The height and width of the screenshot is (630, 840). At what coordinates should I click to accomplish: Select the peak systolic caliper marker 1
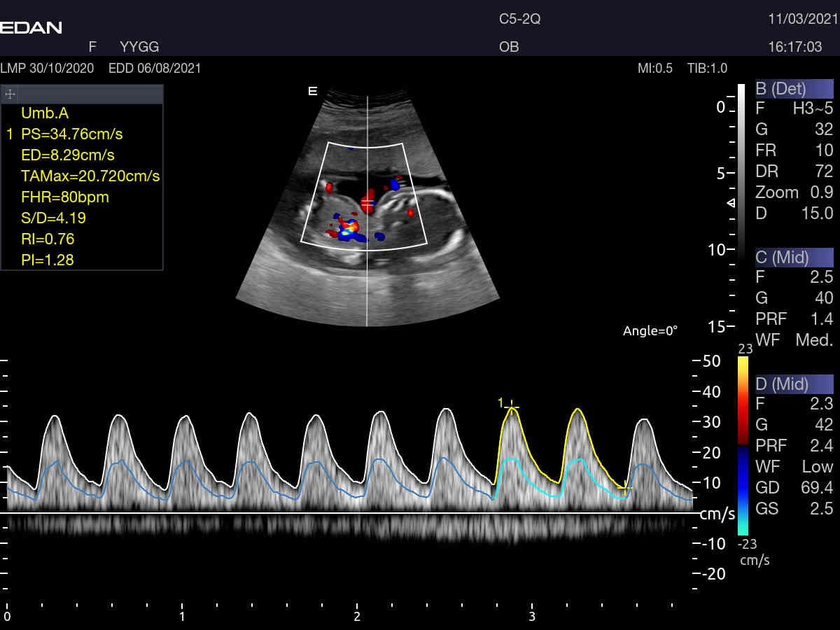(512, 406)
